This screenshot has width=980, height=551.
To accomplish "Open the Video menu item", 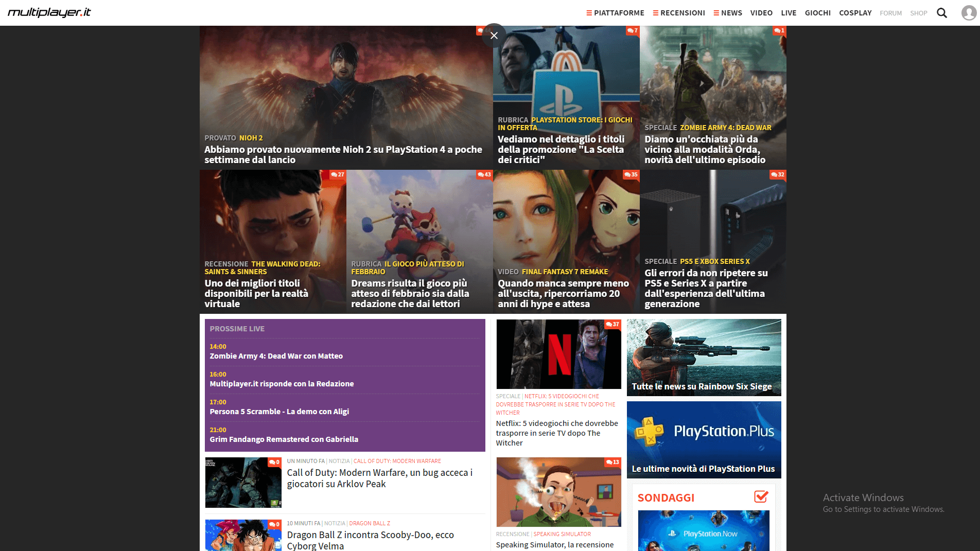I will (761, 13).
